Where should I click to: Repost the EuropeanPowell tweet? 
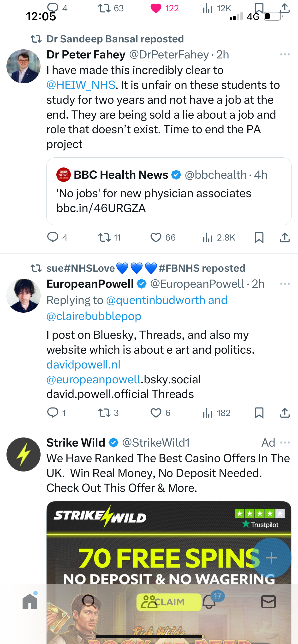click(x=104, y=413)
